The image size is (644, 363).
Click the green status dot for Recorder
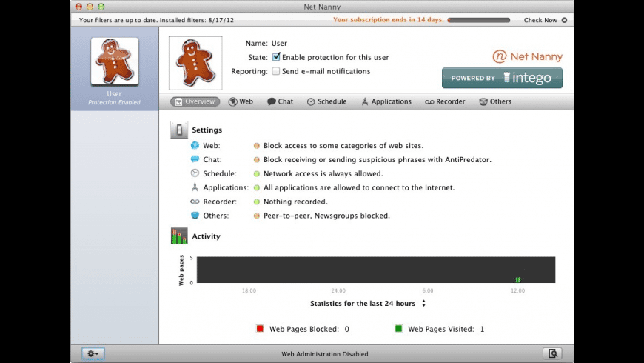pos(257,202)
